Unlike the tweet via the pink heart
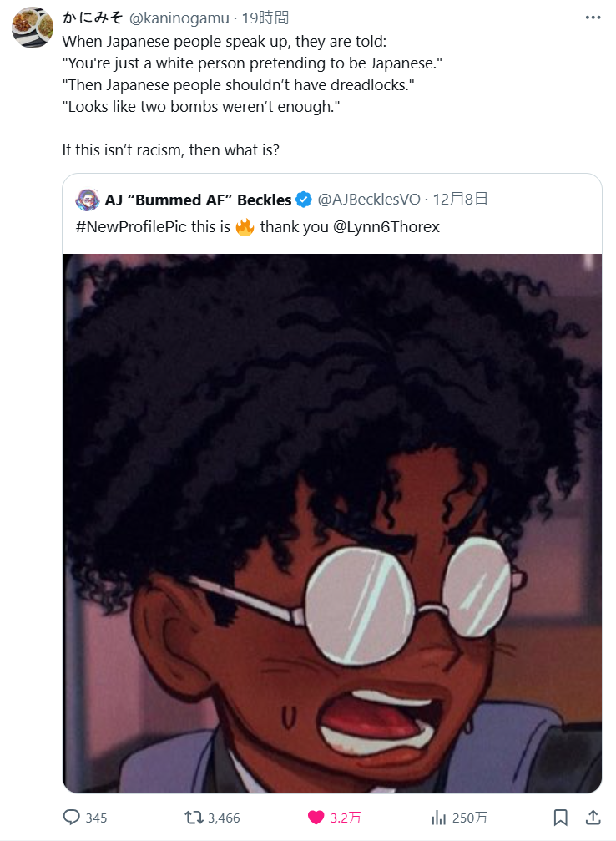 pos(316,817)
